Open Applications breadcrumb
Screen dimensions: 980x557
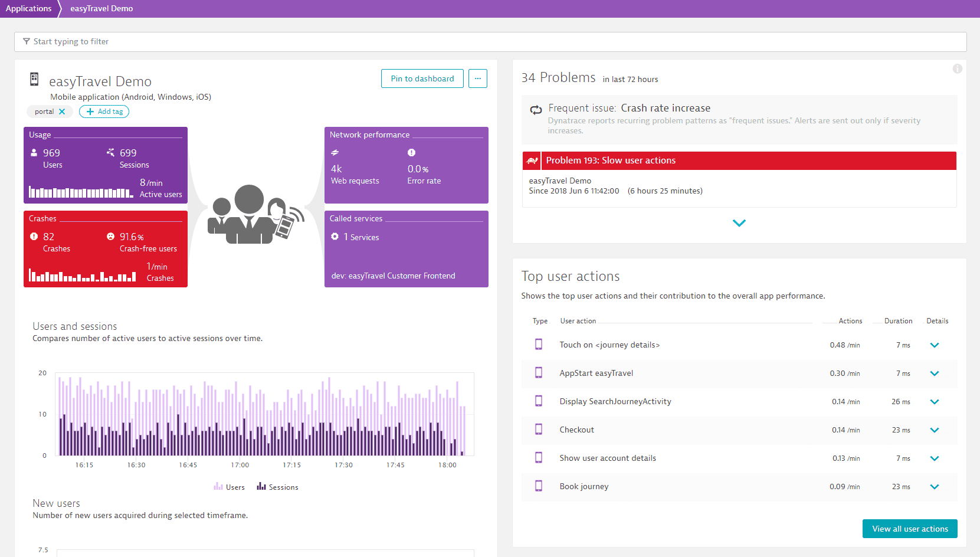(x=29, y=8)
